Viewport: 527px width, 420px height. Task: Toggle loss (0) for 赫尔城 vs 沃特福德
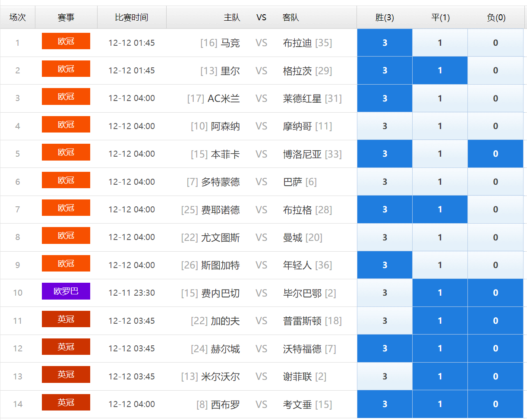(495, 348)
